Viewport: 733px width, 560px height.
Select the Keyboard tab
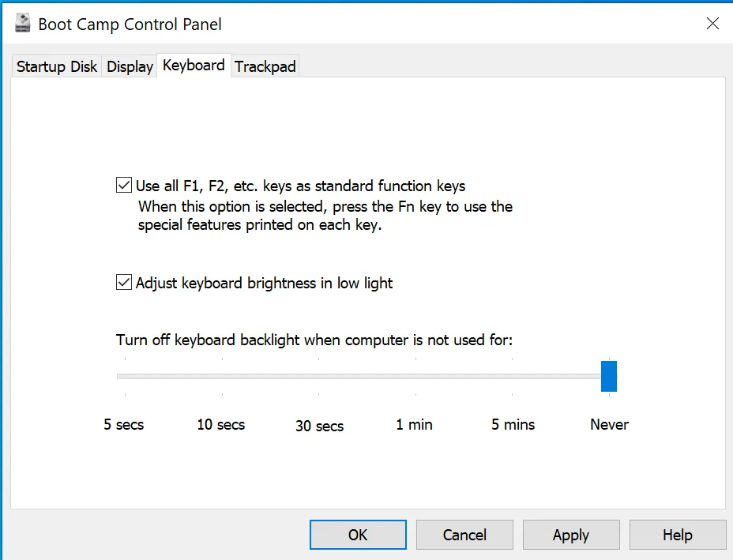pos(194,66)
